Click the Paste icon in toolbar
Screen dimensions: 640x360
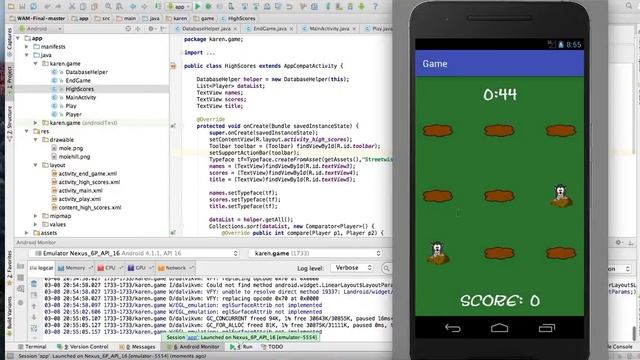pos(94,6)
